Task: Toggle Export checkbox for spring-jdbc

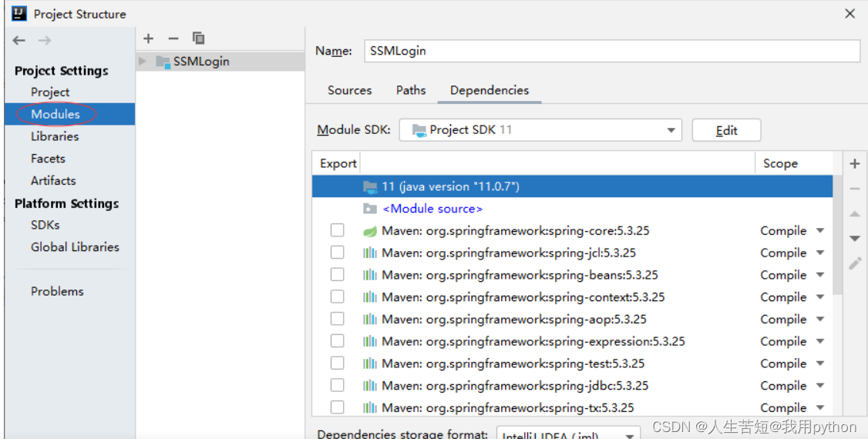Action: (x=337, y=385)
